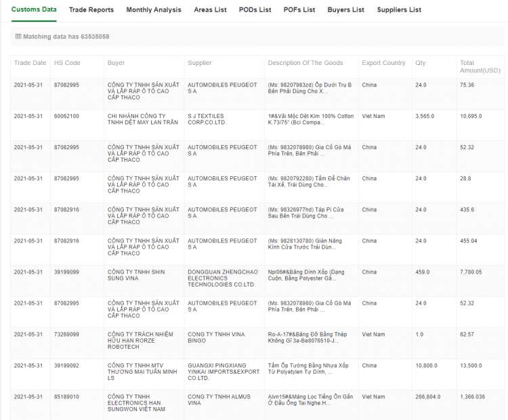Image resolution: width=508 pixels, height=420 pixels.
Task: Select the total amount 435.6
Action: tap(467, 209)
